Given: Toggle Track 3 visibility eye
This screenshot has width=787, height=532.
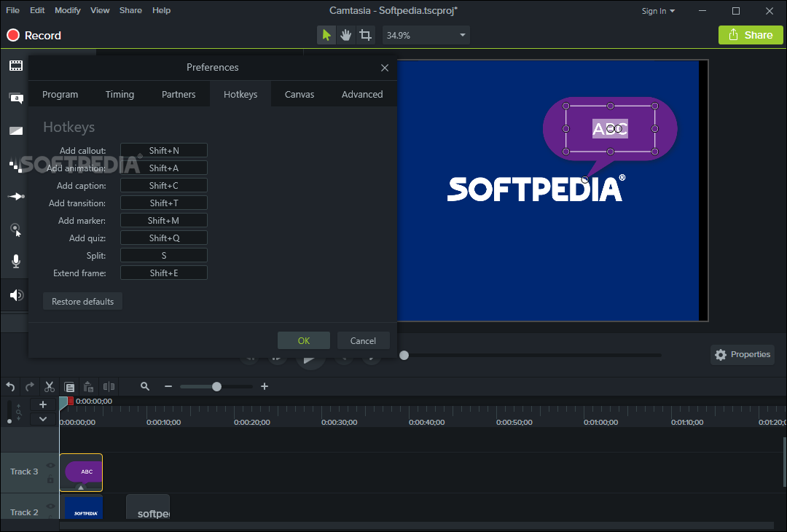Looking at the screenshot, I should tap(50, 465).
